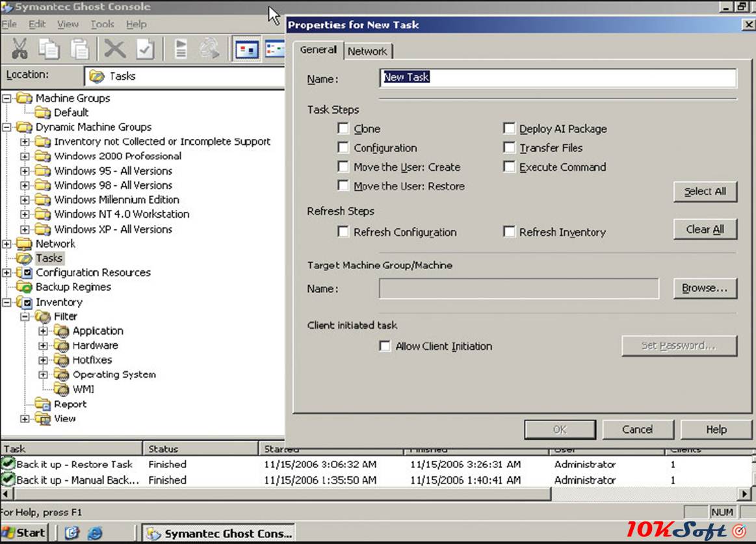Open the Edit menu

pos(37,24)
